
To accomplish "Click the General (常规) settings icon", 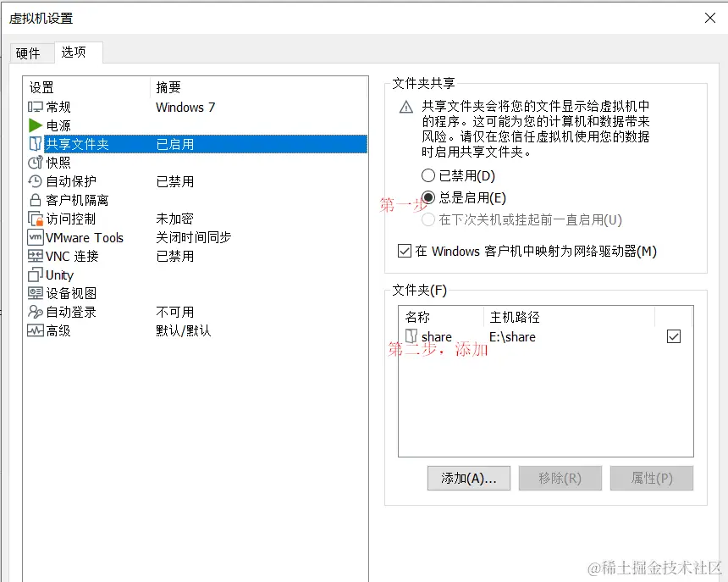I will [x=36, y=107].
